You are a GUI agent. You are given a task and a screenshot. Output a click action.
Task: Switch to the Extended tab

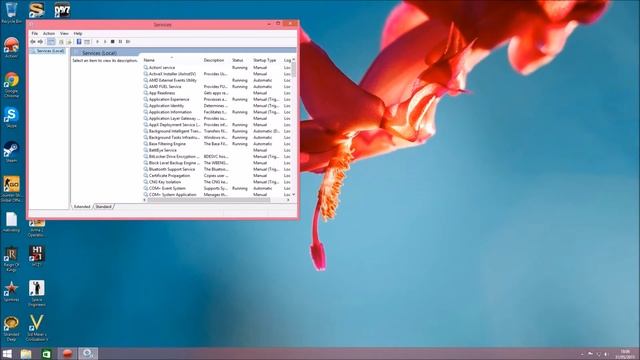coord(82,207)
